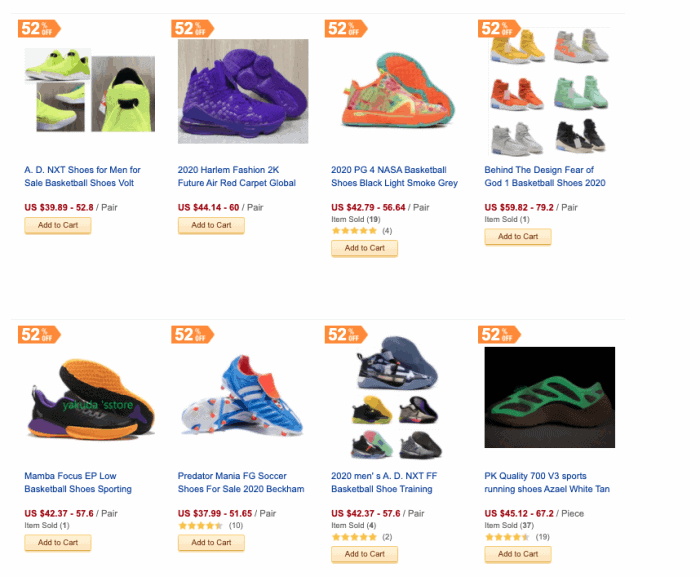Open 'A. D. NXT Shoes for Men' product link
Viewport: 700px width, 577px height.
coord(83,176)
